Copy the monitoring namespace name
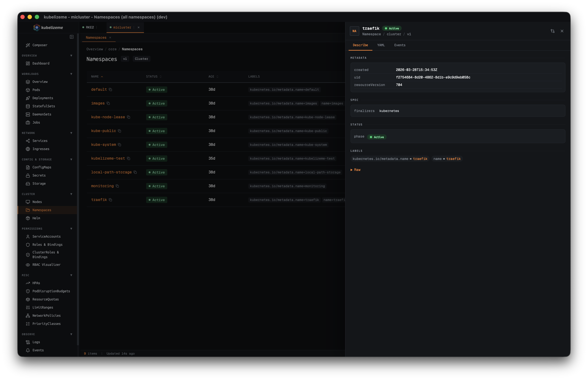This screenshot has width=588, height=380. [x=117, y=186]
